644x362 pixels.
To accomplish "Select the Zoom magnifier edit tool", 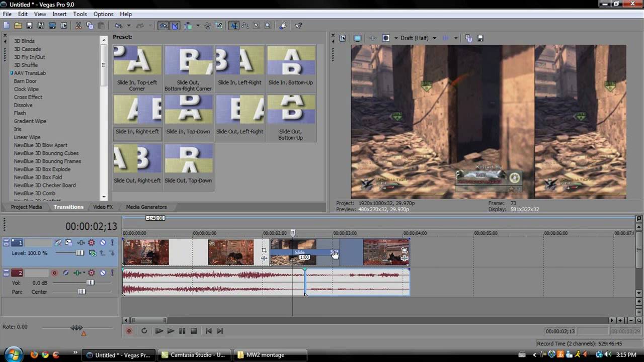I will coord(268,25).
